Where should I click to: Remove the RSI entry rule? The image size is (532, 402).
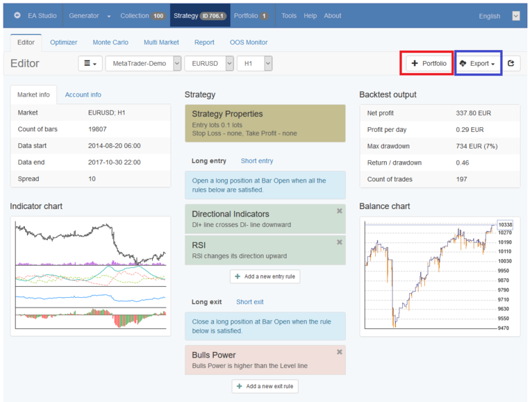click(x=340, y=242)
